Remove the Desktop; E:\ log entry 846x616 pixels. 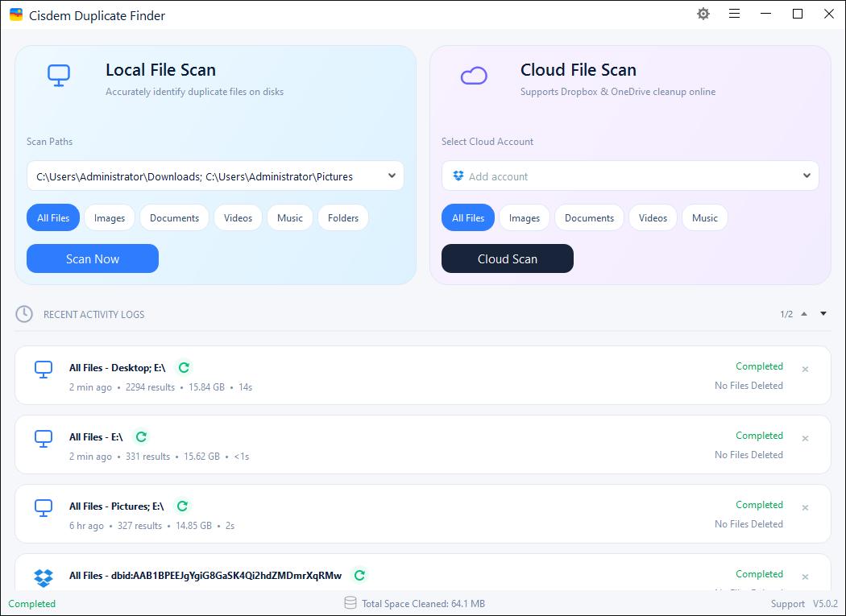(805, 370)
